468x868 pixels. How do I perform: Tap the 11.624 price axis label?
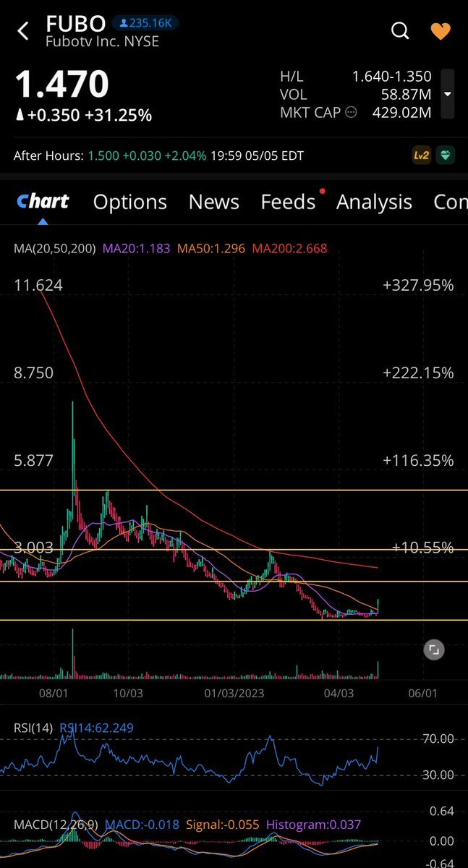[38, 285]
